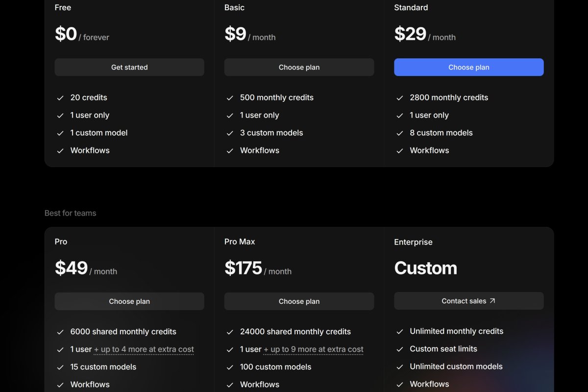588x392 pixels.
Task: Click checkmark beside Custom seat limits
Action: pyautogui.click(x=400, y=349)
